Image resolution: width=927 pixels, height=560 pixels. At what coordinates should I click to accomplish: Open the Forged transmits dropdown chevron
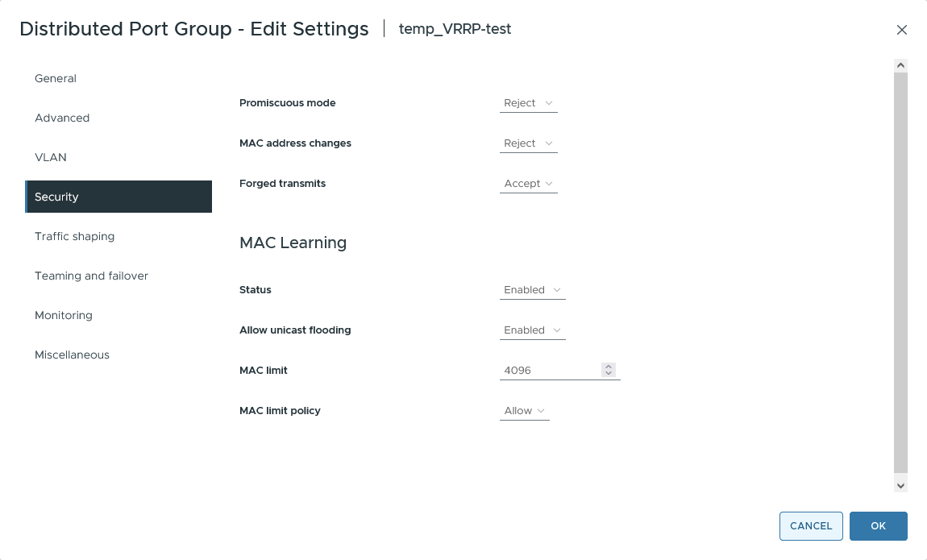[549, 184]
